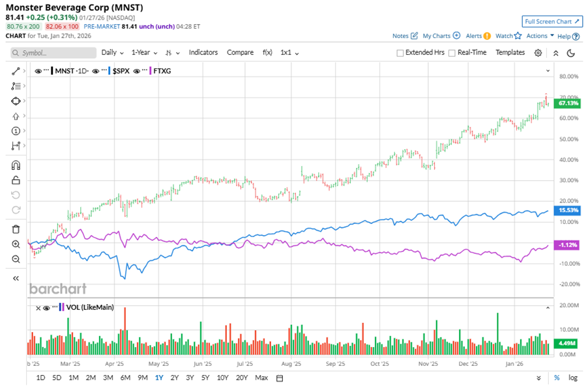Open the date range calendar icon

point(280,378)
